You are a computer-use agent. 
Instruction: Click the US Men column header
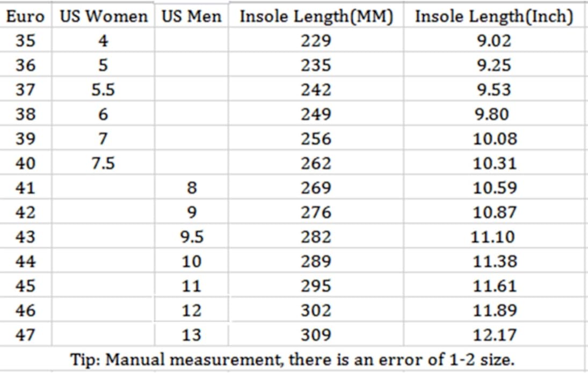[192, 17]
